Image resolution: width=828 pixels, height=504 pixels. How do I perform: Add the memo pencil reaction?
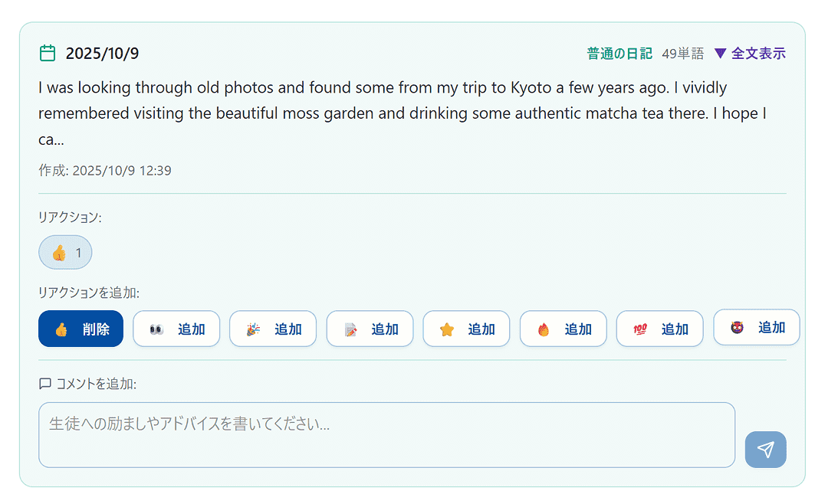pyautogui.click(x=370, y=329)
